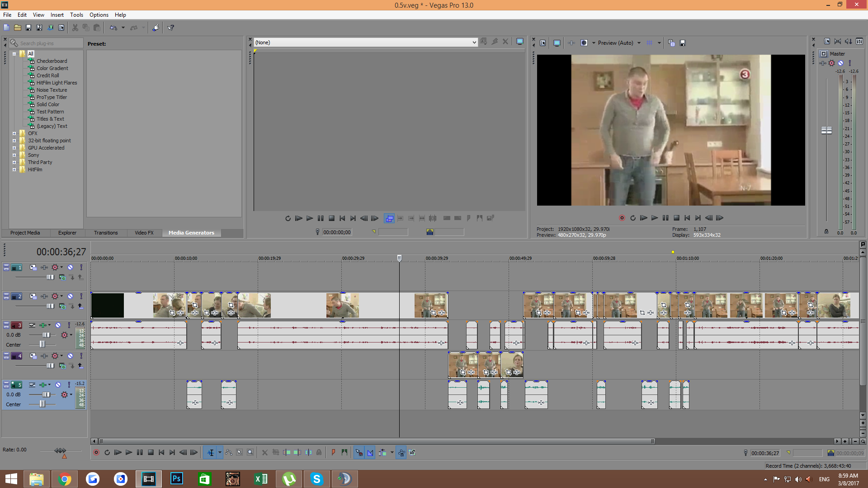Open the Insert menu
The width and height of the screenshot is (868, 488).
click(57, 14)
